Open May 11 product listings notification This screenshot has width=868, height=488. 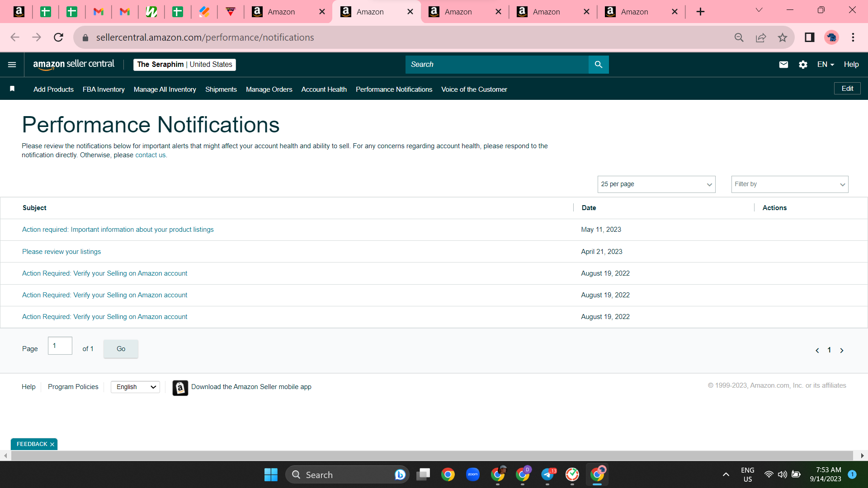pos(118,230)
